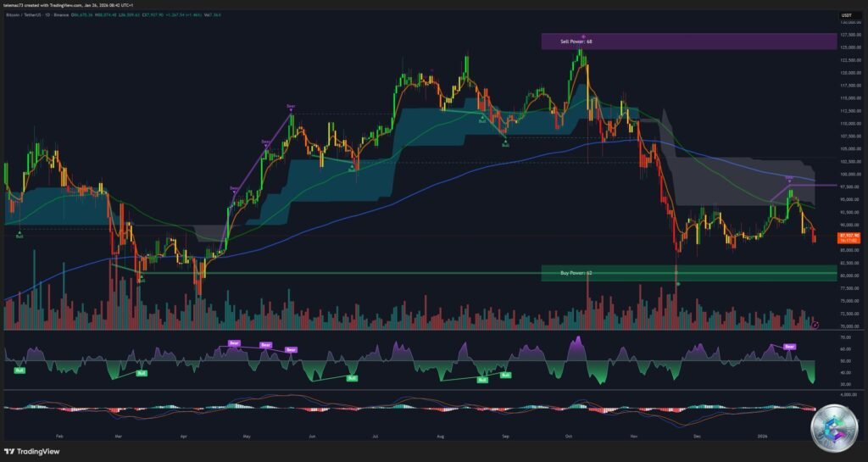
Task: Click the Bear marker at the May price peak
Action: coord(291,107)
